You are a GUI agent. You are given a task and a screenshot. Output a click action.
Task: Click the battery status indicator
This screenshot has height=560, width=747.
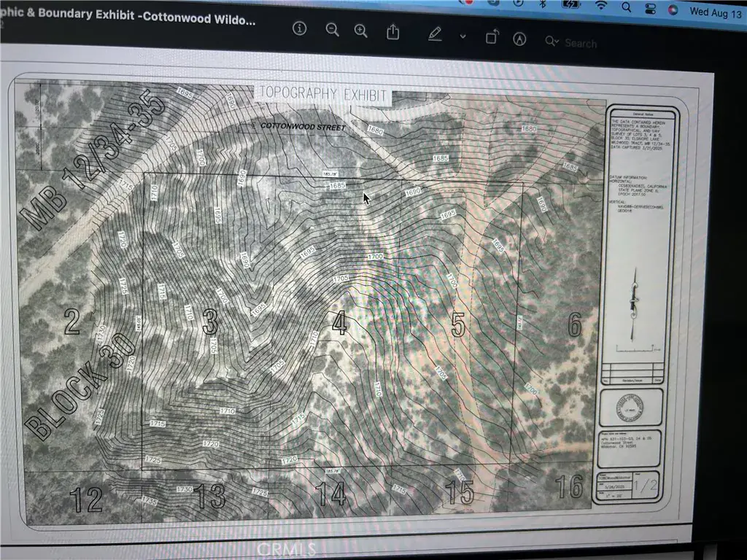tap(573, 4)
